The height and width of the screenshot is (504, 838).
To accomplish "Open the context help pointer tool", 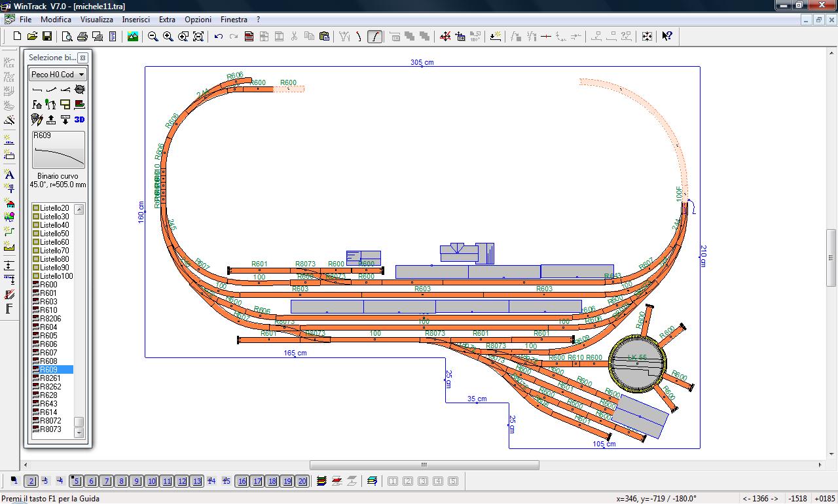I will (667, 37).
